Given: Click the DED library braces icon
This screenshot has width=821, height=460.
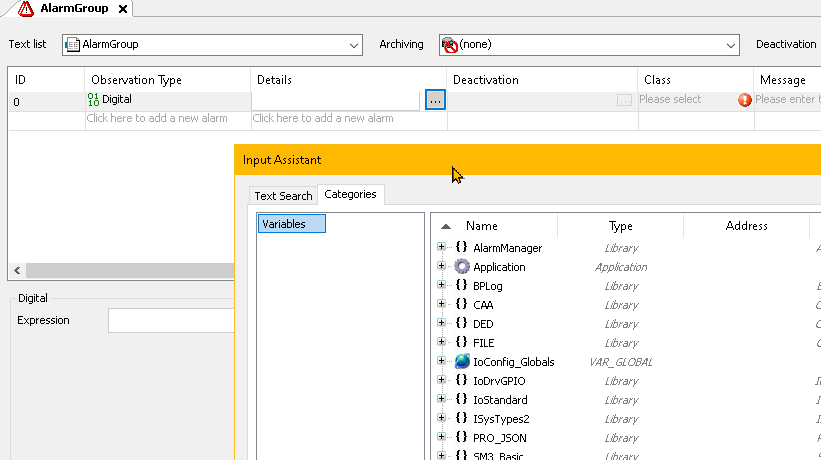Looking at the screenshot, I should pos(461,323).
